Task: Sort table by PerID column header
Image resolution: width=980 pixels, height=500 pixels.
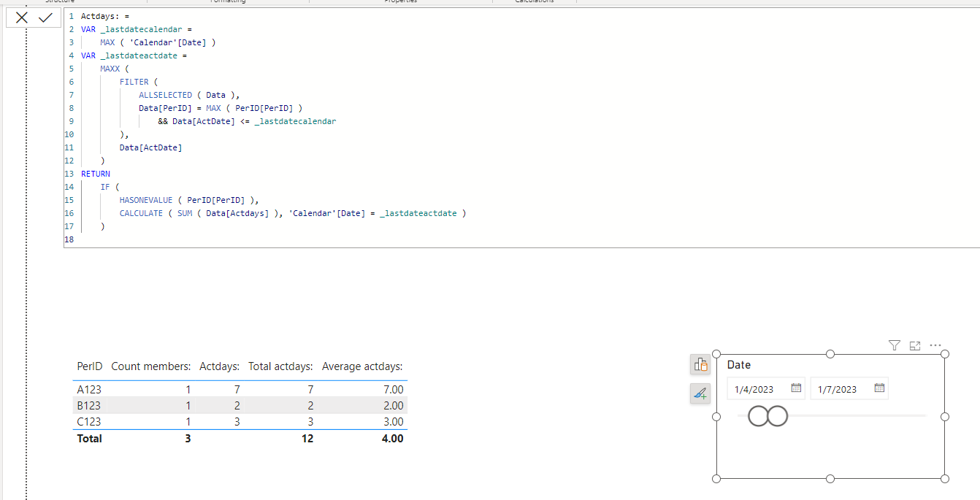Action: (90, 366)
